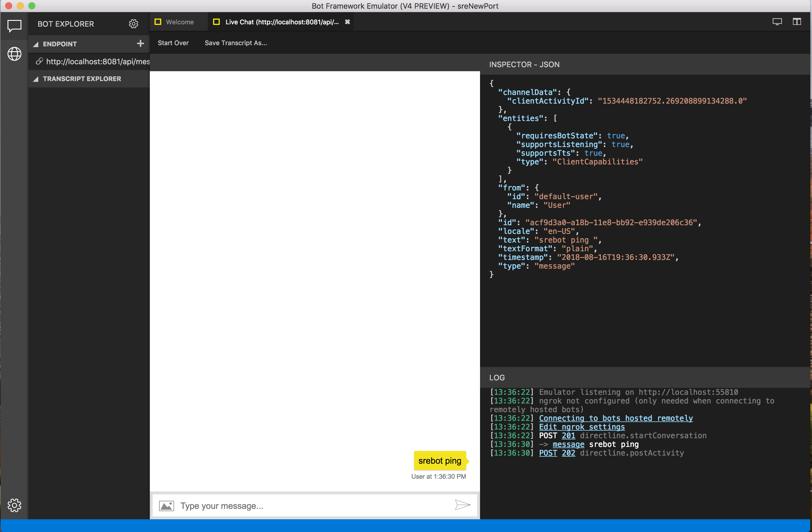Click the macOS green zoom window button
The width and height of the screenshot is (812, 532).
(32, 6)
